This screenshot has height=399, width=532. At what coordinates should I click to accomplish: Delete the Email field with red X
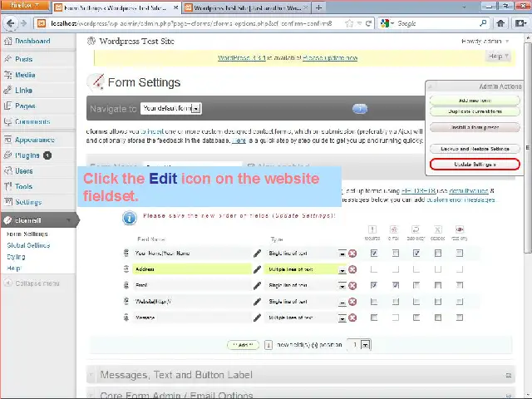[352, 285]
